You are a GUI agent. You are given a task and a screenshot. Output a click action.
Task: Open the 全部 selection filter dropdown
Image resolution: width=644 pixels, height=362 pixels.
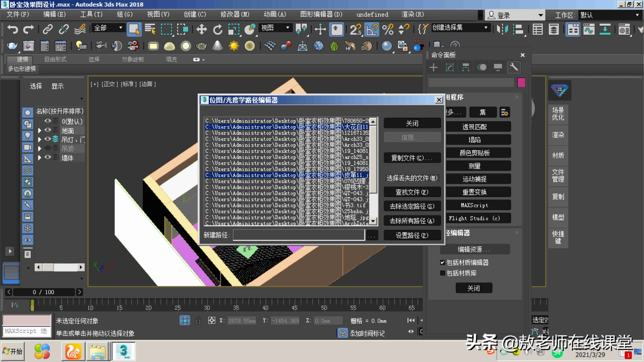(x=108, y=28)
